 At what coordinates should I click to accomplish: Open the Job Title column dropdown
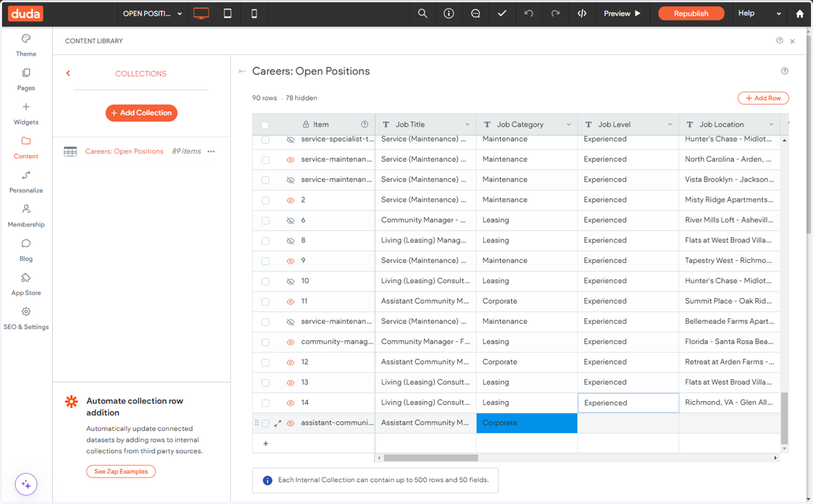coord(467,125)
